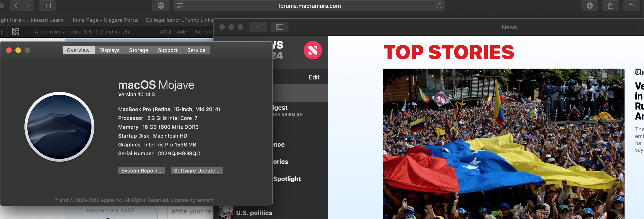Open License Agreement link

click(192, 200)
